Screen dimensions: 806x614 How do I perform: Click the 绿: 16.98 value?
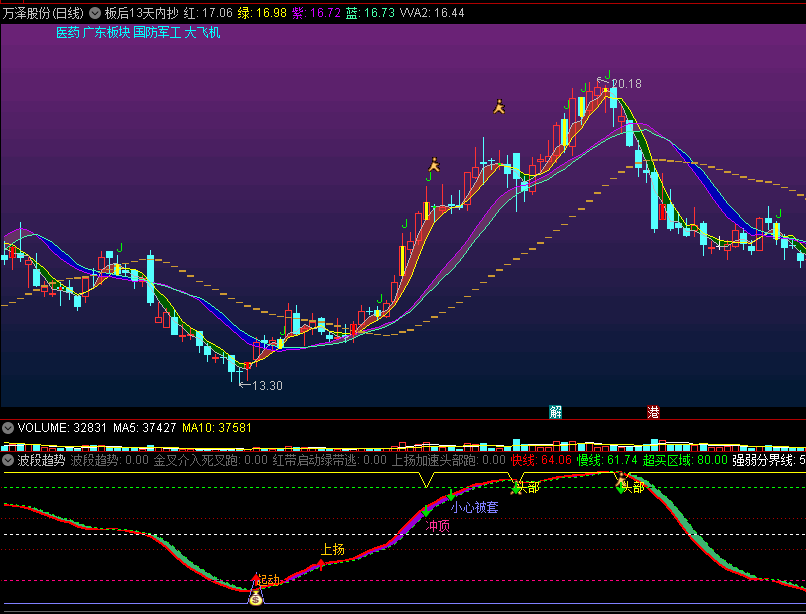(x=262, y=13)
